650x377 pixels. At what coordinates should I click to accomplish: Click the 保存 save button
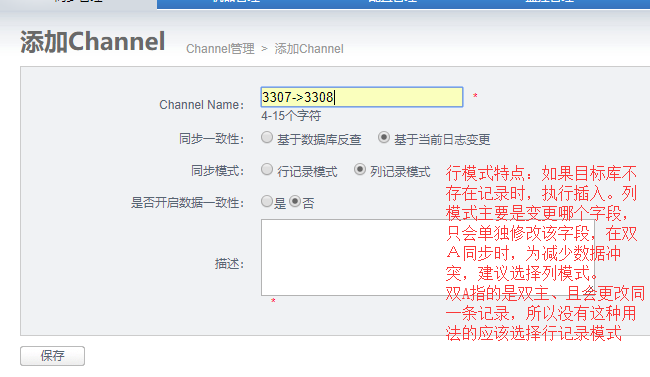coord(53,356)
